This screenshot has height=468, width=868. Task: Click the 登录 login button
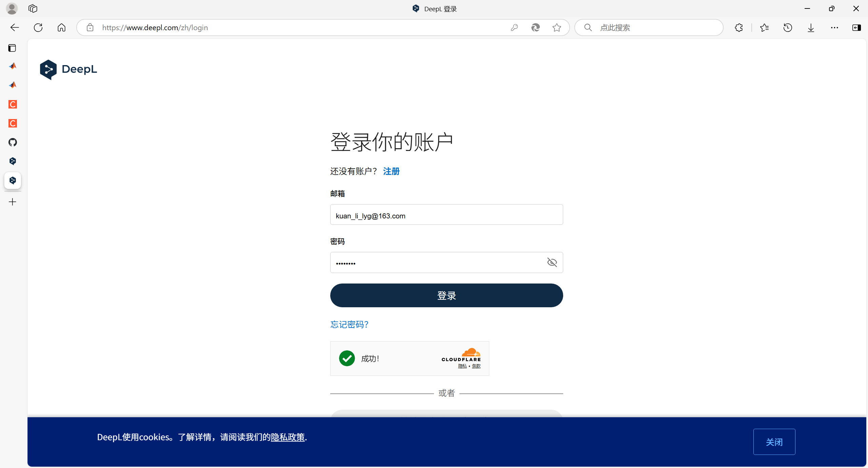click(446, 295)
